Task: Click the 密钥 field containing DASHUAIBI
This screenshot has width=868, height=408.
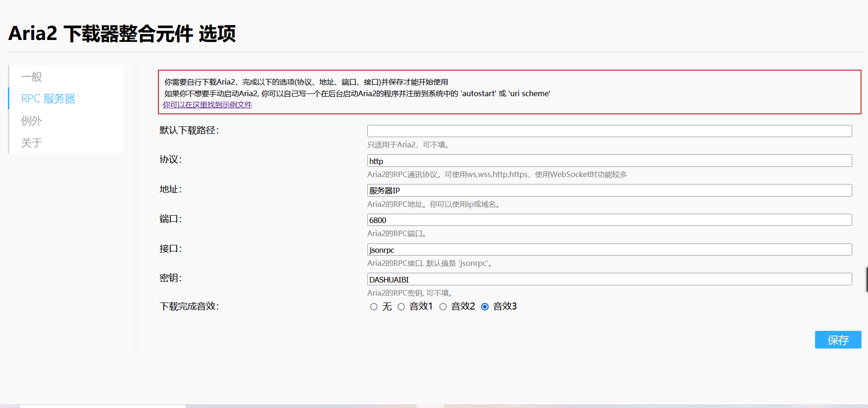Action: [609, 279]
